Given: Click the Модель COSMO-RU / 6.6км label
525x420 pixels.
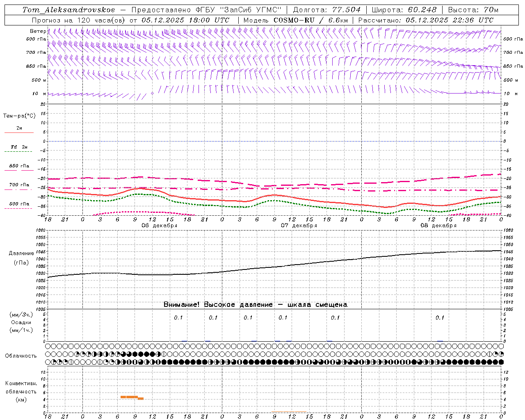Looking at the screenshot, I should 296,20.
